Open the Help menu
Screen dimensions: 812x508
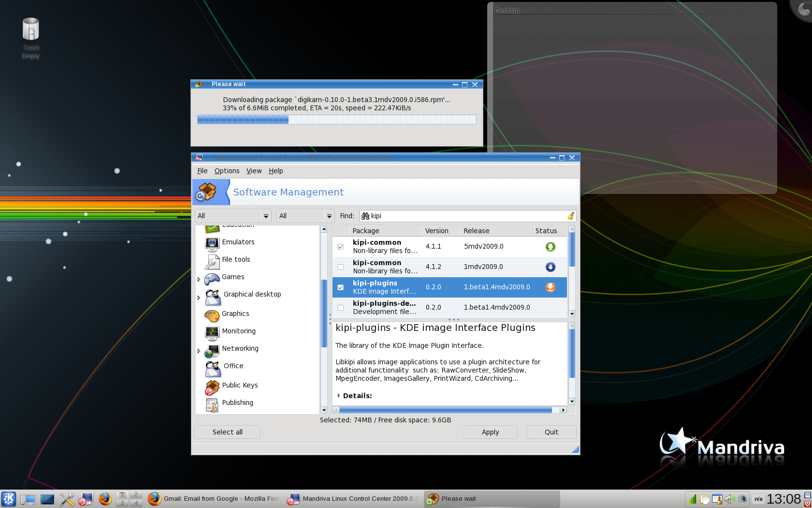point(276,171)
